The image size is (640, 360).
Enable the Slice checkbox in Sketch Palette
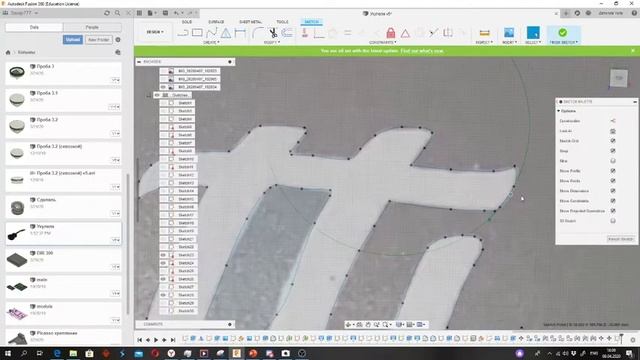pyautogui.click(x=613, y=161)
